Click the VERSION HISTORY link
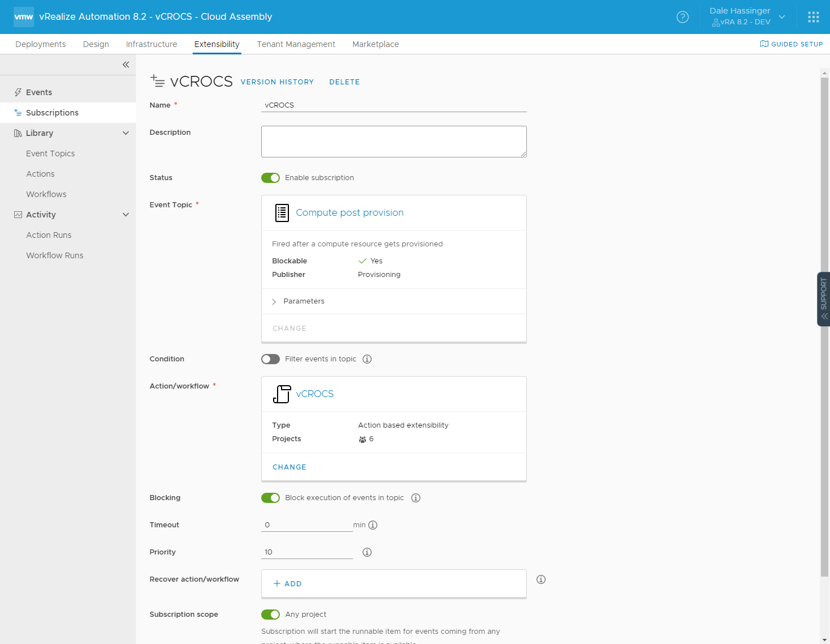The image size is (830, 644). (277, 82)
